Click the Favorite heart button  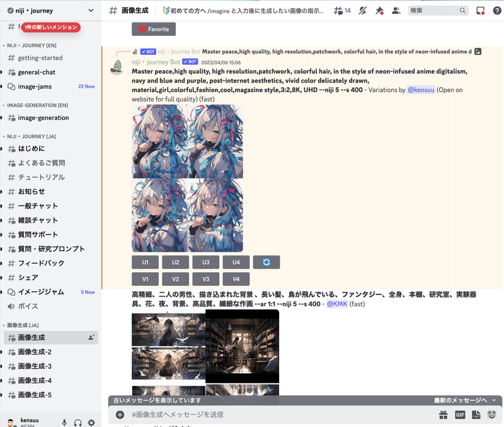tap(154, 29)
